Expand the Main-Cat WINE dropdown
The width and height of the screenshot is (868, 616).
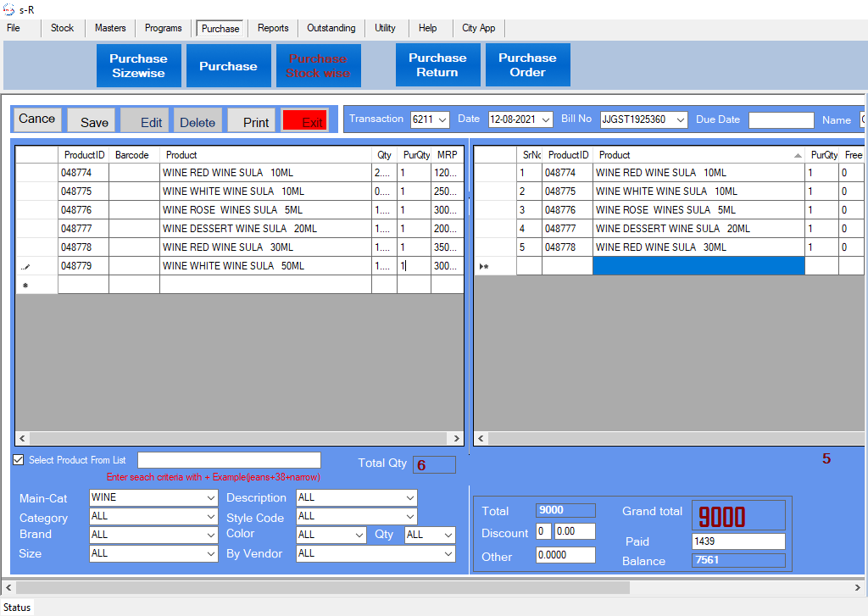click(x=211, y=497)
